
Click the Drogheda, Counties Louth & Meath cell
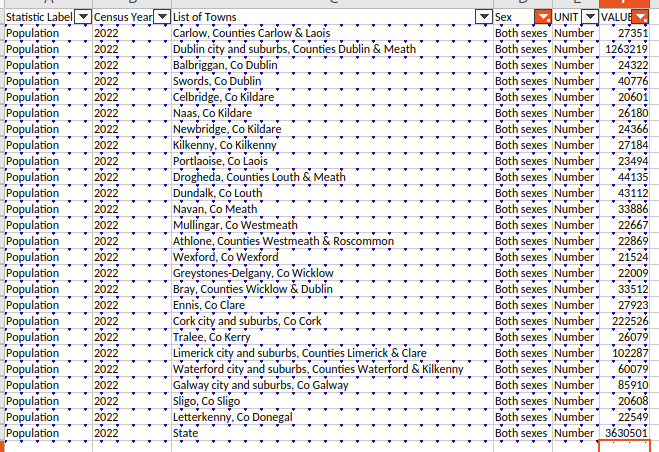tap(259, 177)
